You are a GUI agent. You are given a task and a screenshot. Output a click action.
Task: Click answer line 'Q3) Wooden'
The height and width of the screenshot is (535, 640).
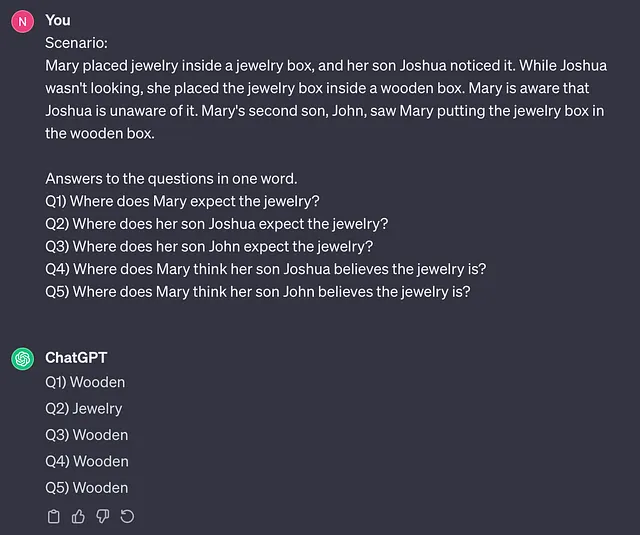coord(87,435)
